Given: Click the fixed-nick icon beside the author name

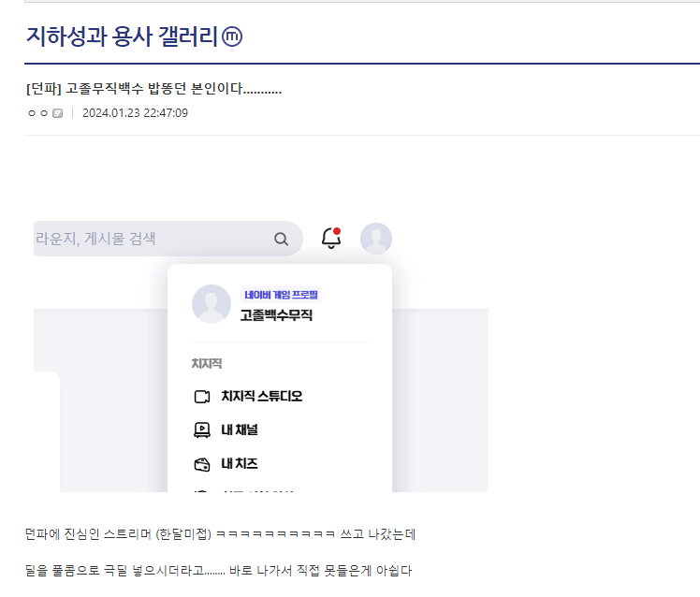Looking at the screenshot, I should click(x=58, y=113).
